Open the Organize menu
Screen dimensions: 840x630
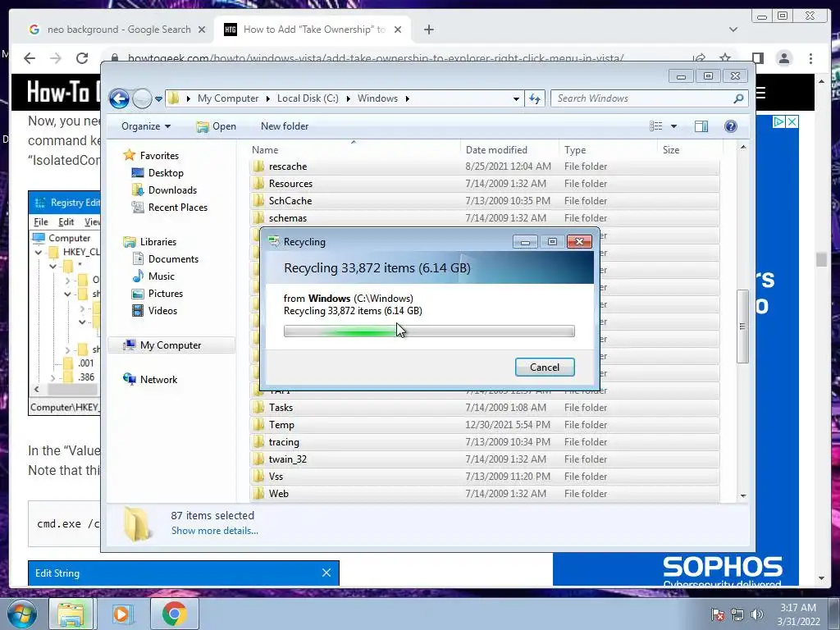(x=146, y=126)
